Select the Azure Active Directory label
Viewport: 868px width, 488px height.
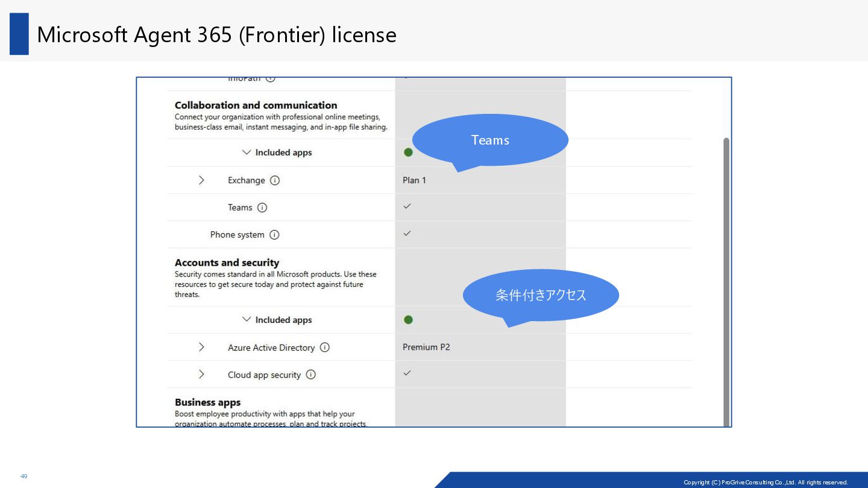(x=271, y=348)
